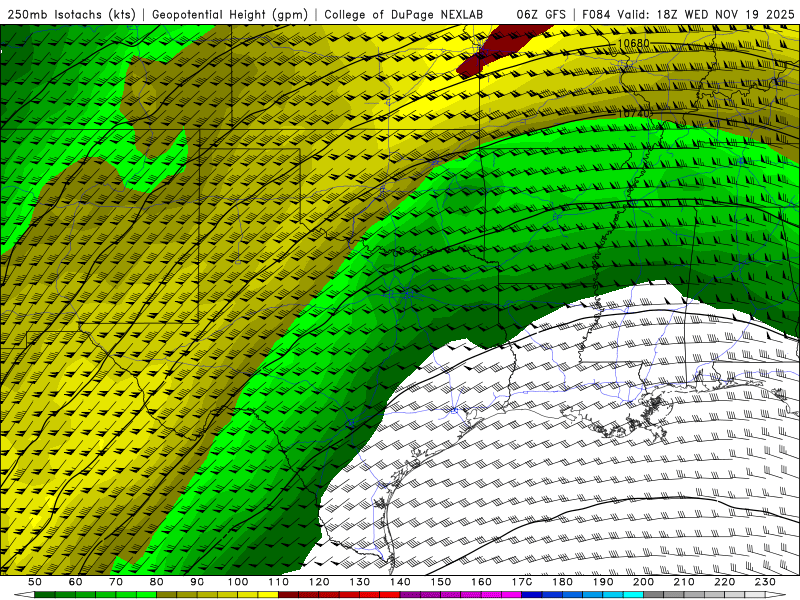Click the 100 value on the color scale
800x600 pixels.
(238, 582)
